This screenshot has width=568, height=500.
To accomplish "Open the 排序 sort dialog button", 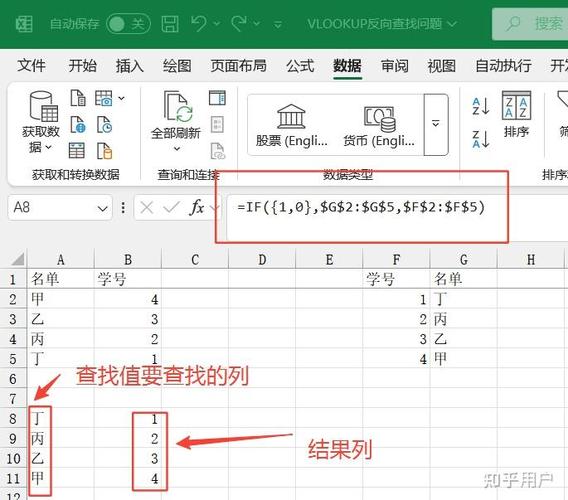I will click(516, 114).
